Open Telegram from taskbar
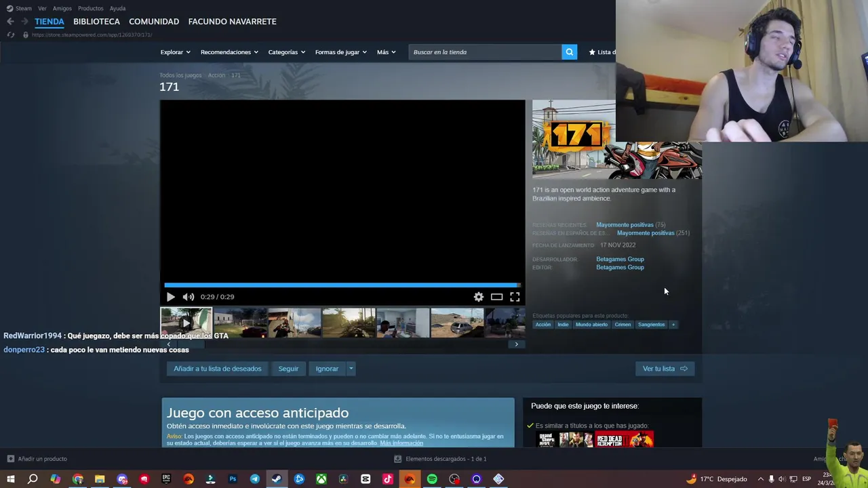This screenshot has width=868, height=488. tap(255, 479)
